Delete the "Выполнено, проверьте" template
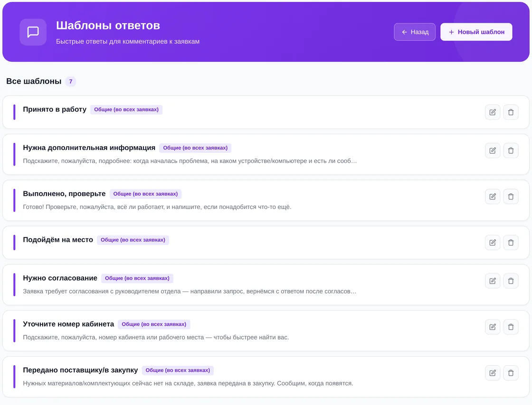This screenshot has width=532, height=405. click(511, 197)
